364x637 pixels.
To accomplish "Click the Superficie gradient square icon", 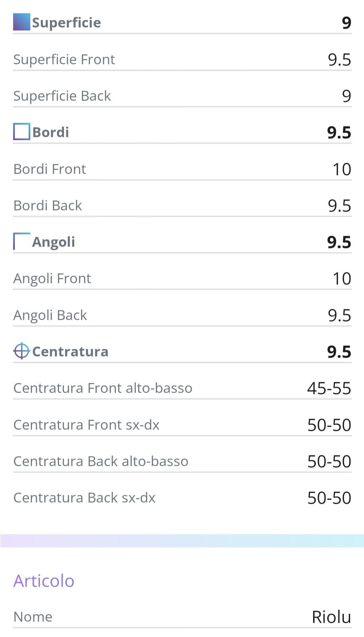I will point(22,22).
